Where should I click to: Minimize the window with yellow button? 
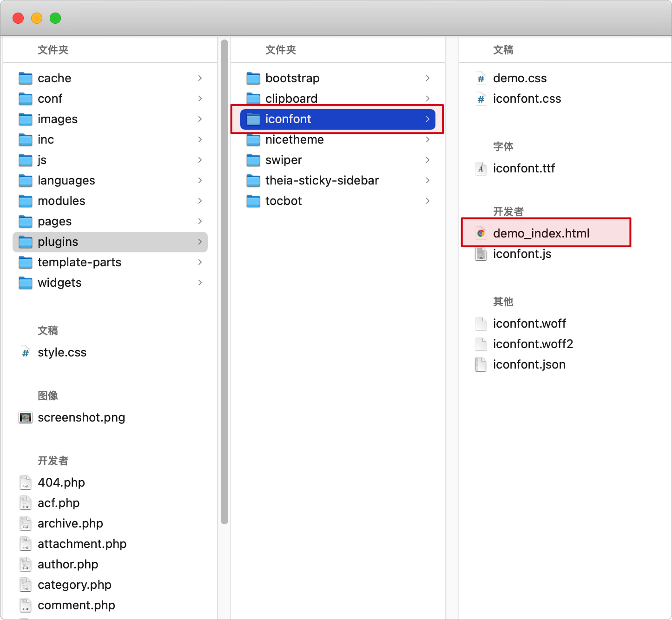point(37,18)
